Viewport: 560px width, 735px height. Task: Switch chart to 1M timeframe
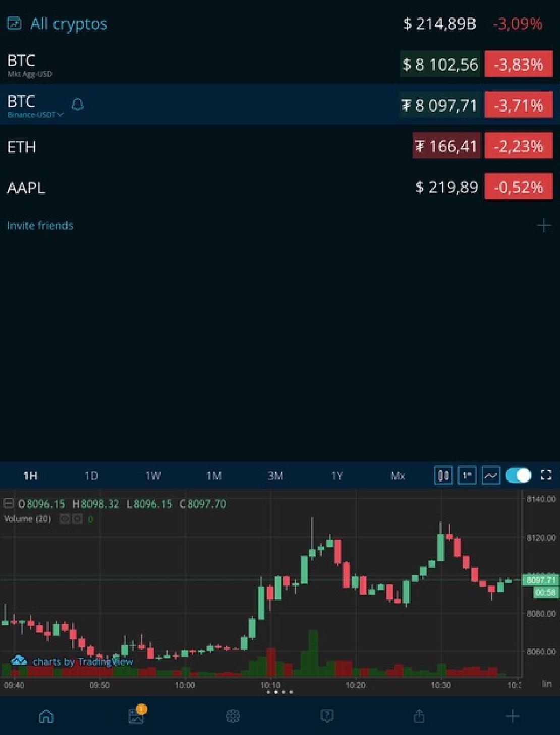pyautogui.click(x=214, y=476)
